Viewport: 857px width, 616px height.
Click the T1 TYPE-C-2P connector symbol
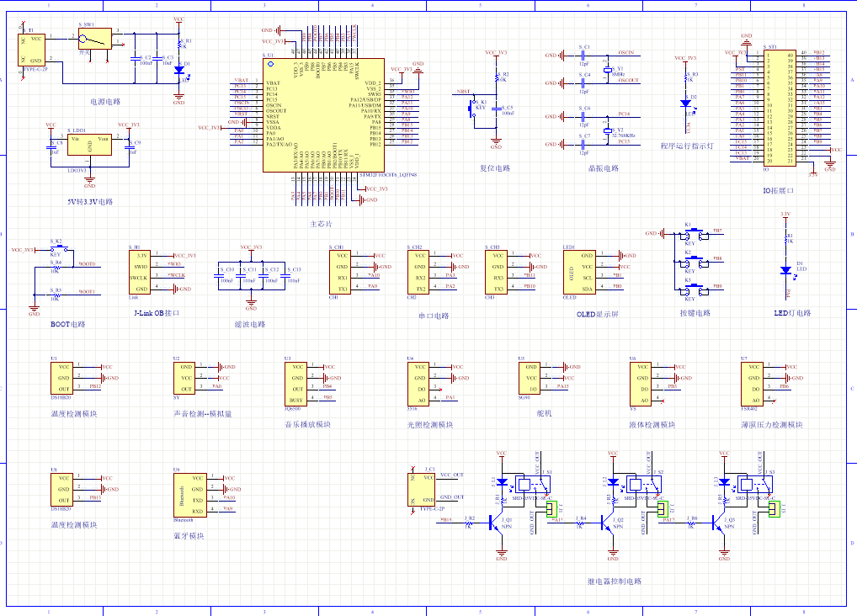pyautogui.click(x=32, y=50)
